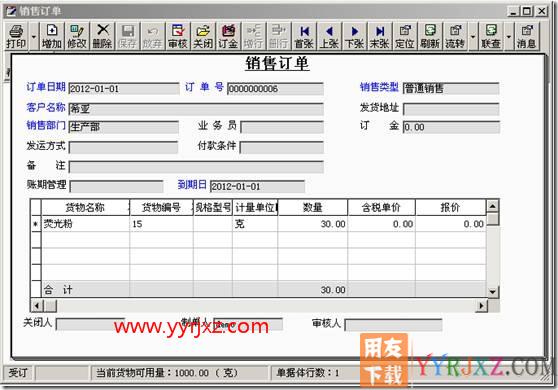Click the 发运方式 field
The height and width of the screenshot is (390, 558).
coord(123,147)
